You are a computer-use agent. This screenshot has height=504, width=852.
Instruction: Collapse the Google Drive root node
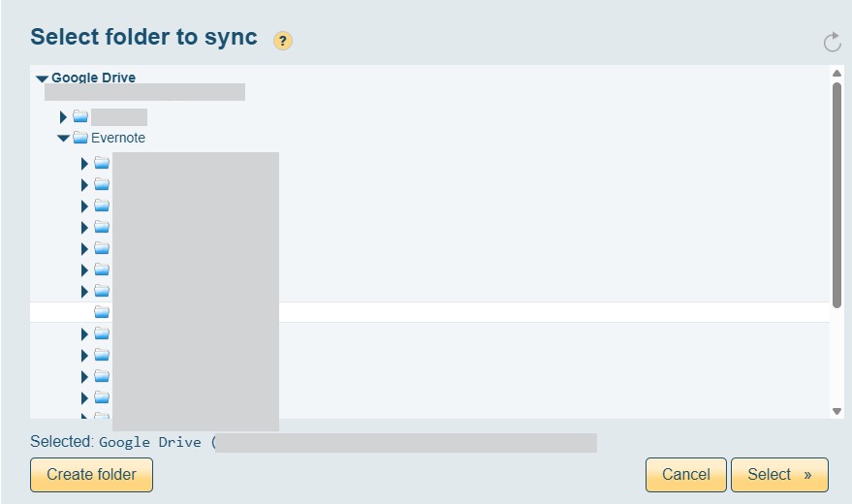42,79
